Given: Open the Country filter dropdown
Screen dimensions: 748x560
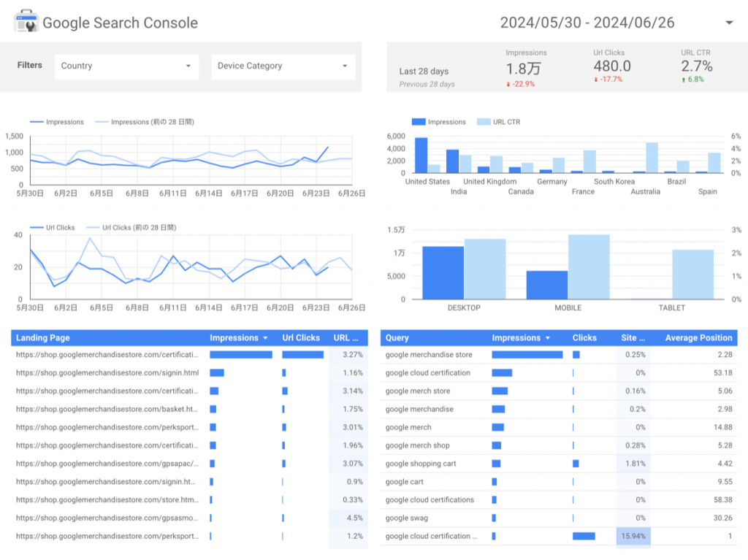Looking at the screenshot, I should (x=126, y=66).
